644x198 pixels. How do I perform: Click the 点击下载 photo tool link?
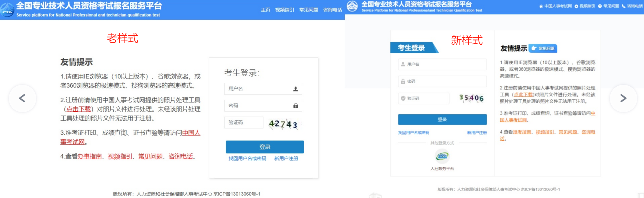(78, 109)
